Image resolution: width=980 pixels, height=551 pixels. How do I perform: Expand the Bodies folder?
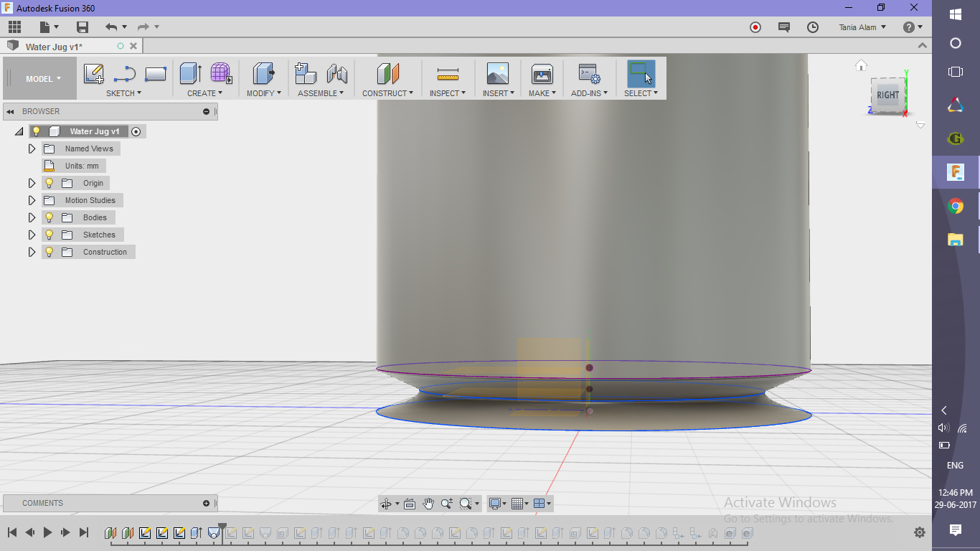[32, 217]
